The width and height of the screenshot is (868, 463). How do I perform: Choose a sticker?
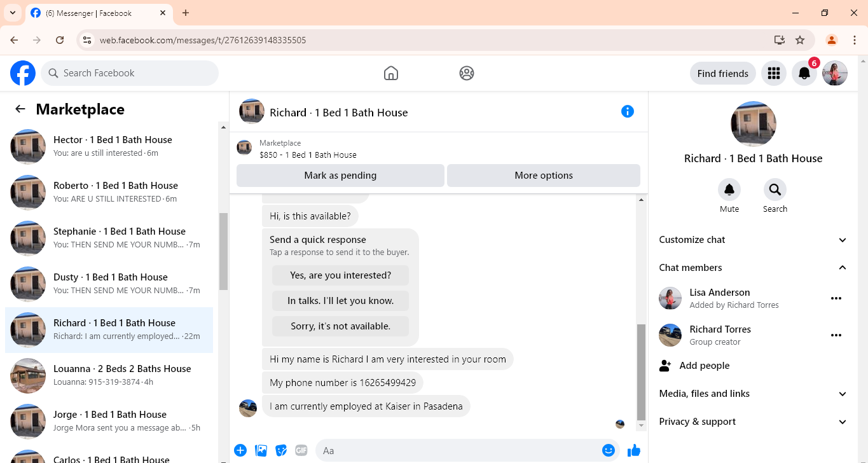pyautogui.click(x=281, y=450)
